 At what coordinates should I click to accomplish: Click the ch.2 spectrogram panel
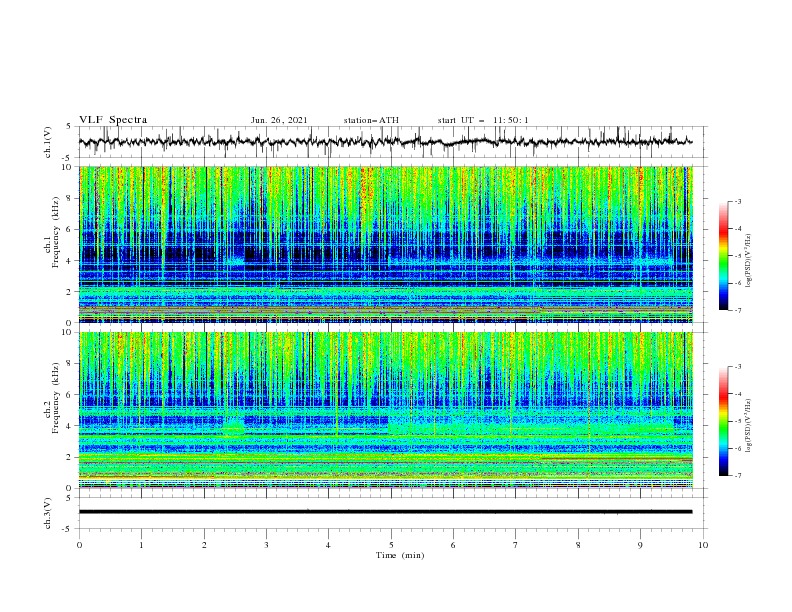[x=386, y=410]
